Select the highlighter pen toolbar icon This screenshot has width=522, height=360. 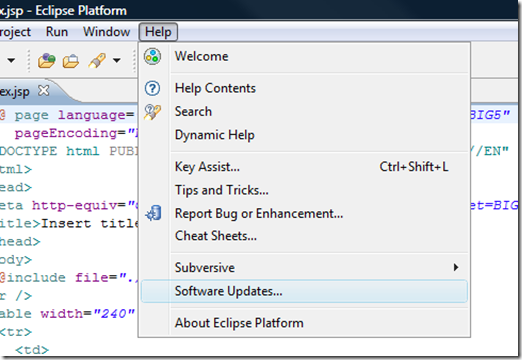(97, 60)
